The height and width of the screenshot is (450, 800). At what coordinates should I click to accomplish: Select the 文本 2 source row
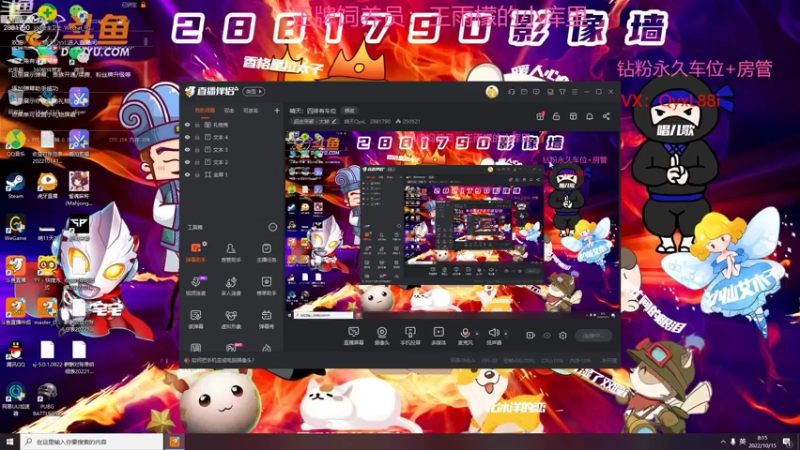pos(232,162)
